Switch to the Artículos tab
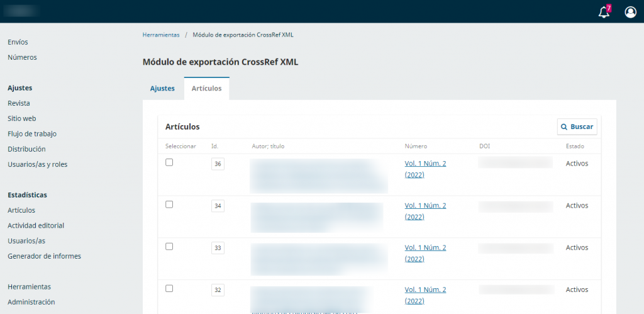644x314 pixels. click(206, 88)
